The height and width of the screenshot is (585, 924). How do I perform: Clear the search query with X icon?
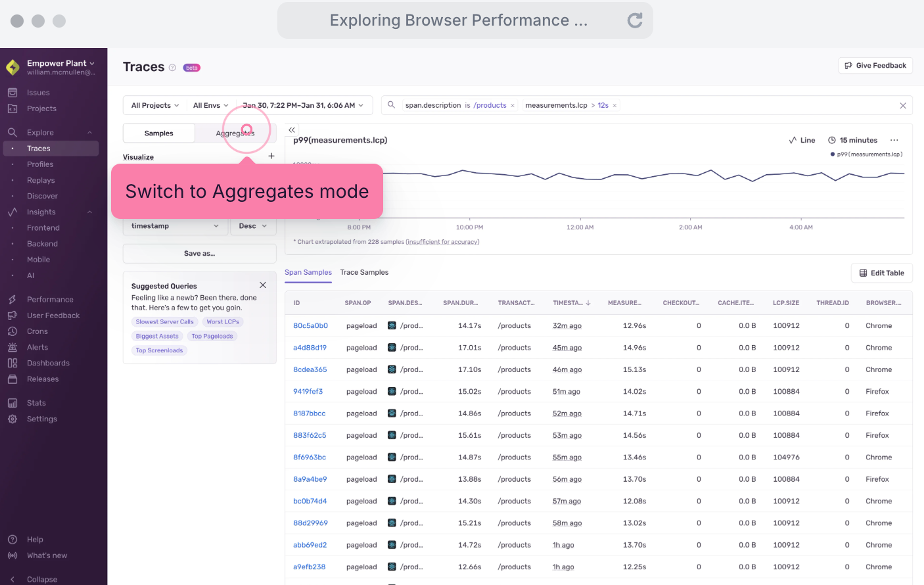pyautogui.click(x=902, y=106)
